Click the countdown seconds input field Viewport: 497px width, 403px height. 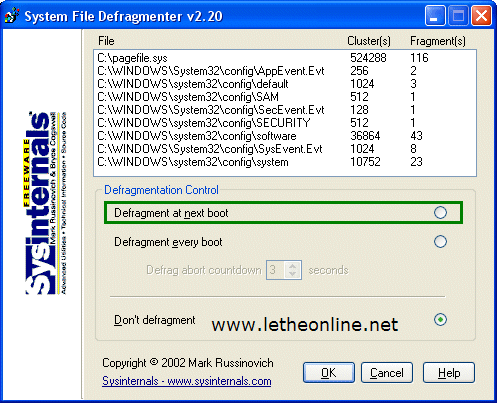[276, 270]
